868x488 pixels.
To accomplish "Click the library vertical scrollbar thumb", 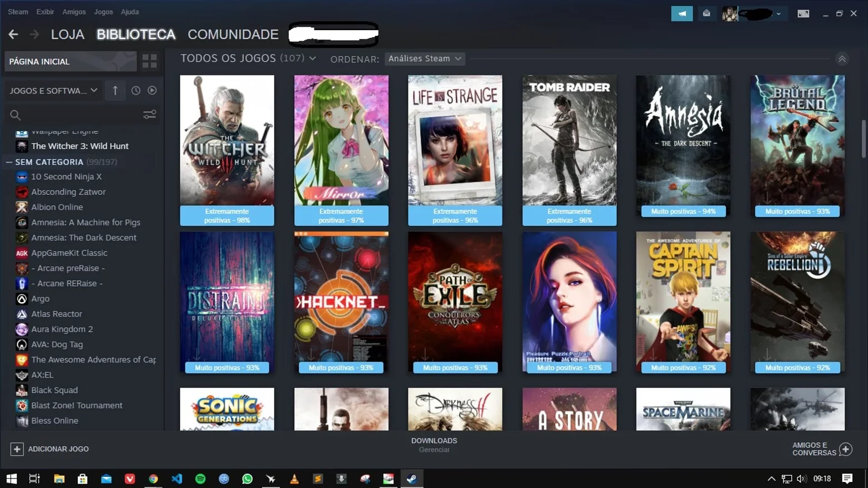I will (x=864, y=139).
